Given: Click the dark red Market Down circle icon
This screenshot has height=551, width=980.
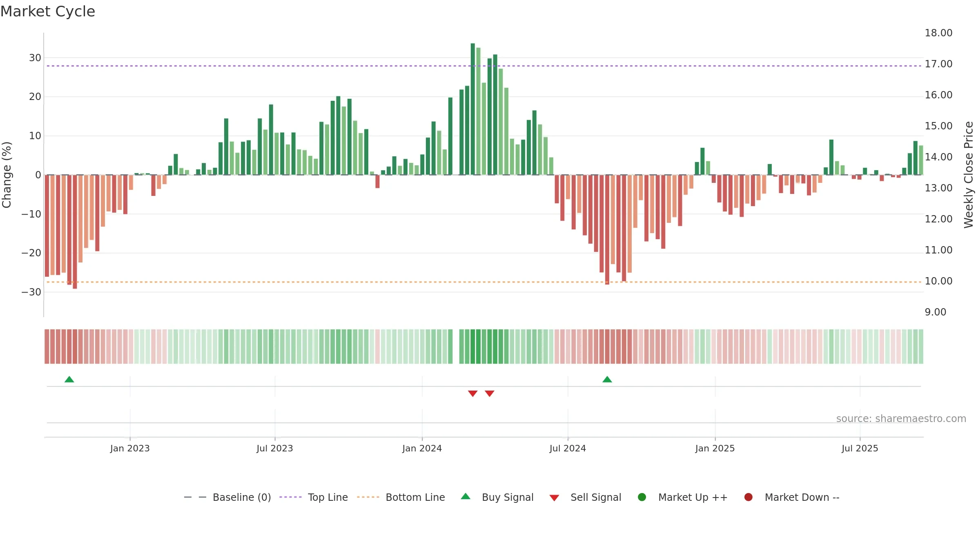Looking at the screenshot, I should [748, 497].
